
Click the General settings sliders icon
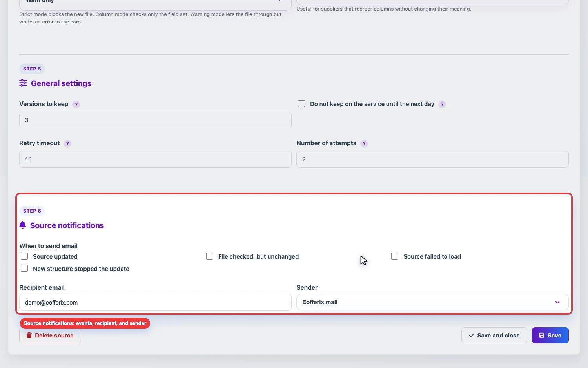[23, 83]
